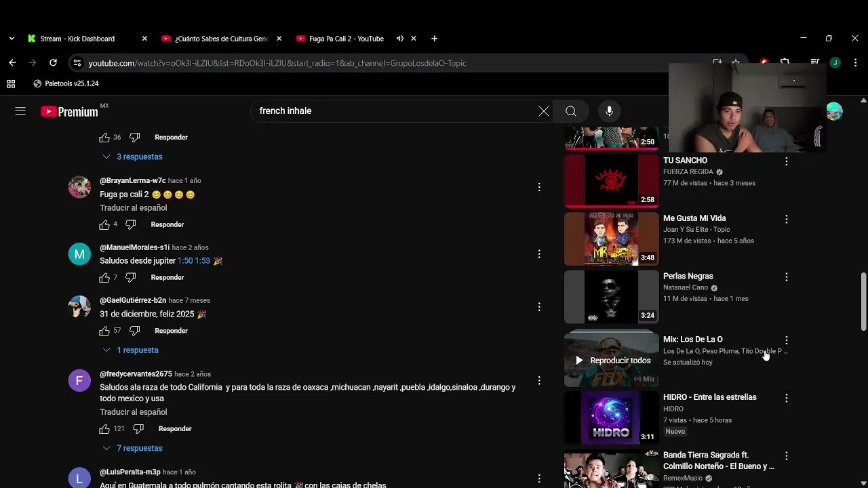Open TU SANCHO video thumbnail
Image resolution: width=868 pixels, height=488 pixels.
(x=612, y=181)
